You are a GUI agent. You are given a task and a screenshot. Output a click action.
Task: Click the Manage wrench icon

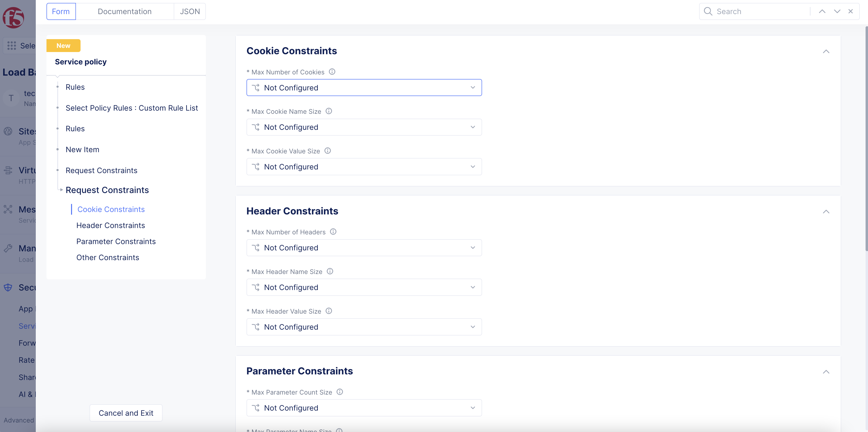click(x=8, y=248)
